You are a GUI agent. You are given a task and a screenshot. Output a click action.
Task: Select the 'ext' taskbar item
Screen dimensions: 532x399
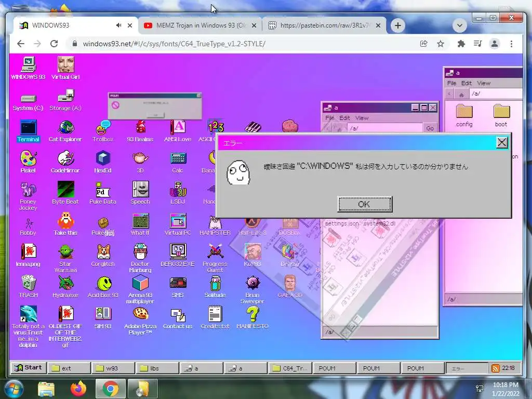69,368
